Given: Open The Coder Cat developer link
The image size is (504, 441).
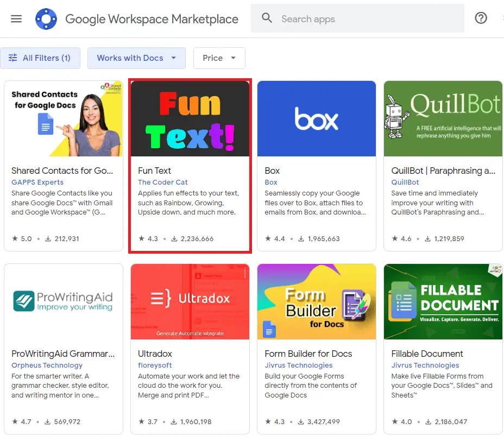Looking at the screenshot, I should click(163, 182).
